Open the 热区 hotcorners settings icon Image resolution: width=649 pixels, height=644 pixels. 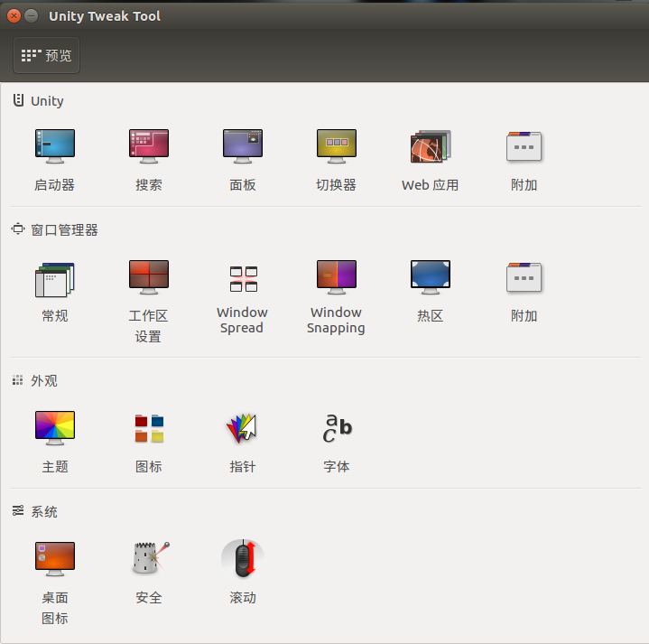[431, 277]
